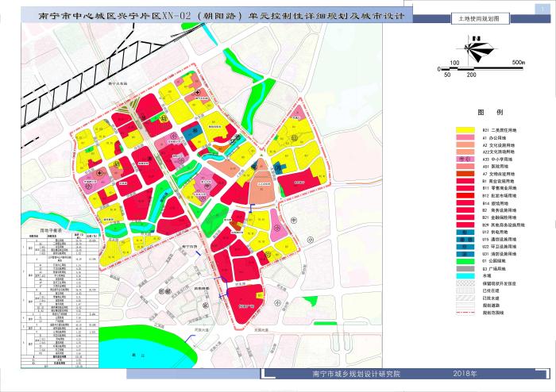Click the green G1 park legend swatch
556x392 pixels.
(465, 261)
